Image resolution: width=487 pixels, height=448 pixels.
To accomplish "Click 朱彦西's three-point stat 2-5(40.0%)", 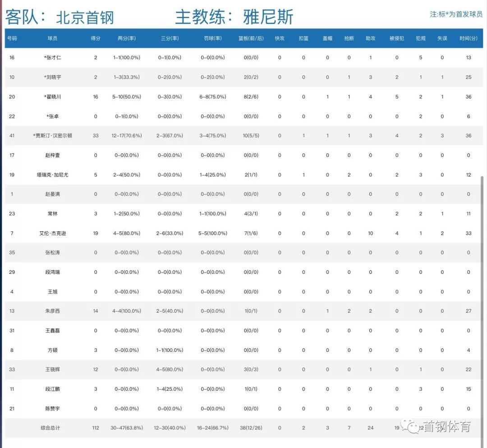I will 170,311.
